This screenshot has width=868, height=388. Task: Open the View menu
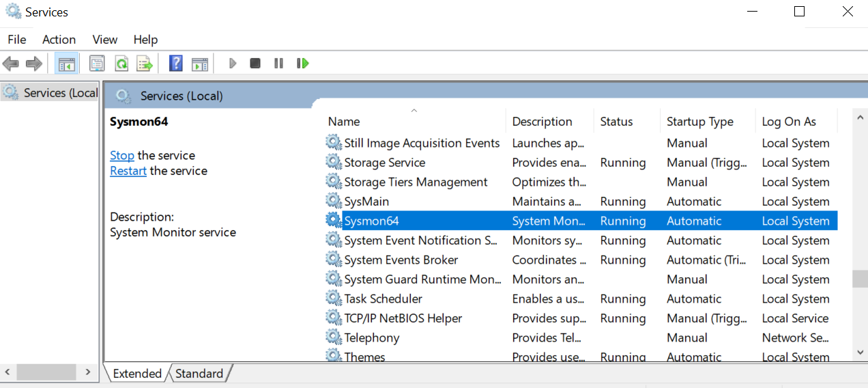tap(105, 40)
